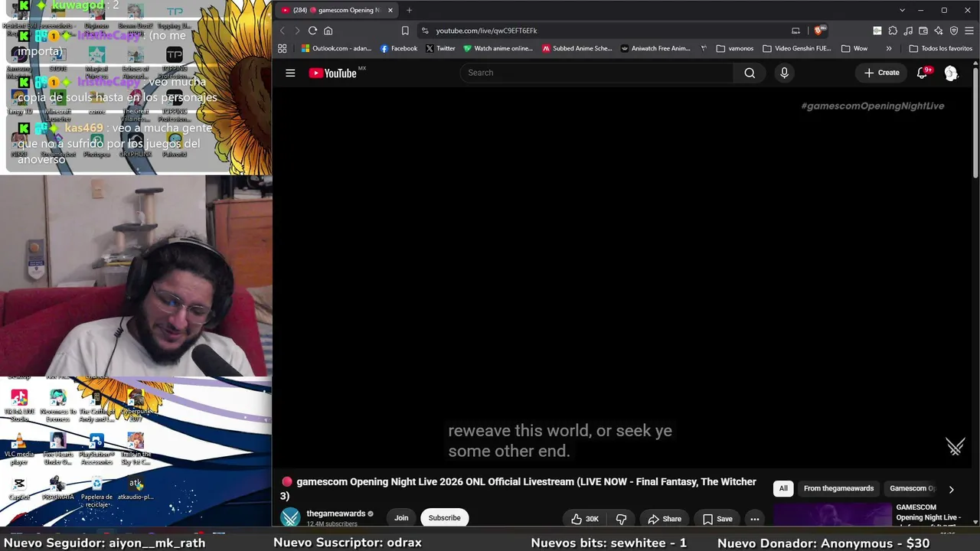Open YouTube notifications bell
The image size is (980, 551).
click(x=923, y=73)
